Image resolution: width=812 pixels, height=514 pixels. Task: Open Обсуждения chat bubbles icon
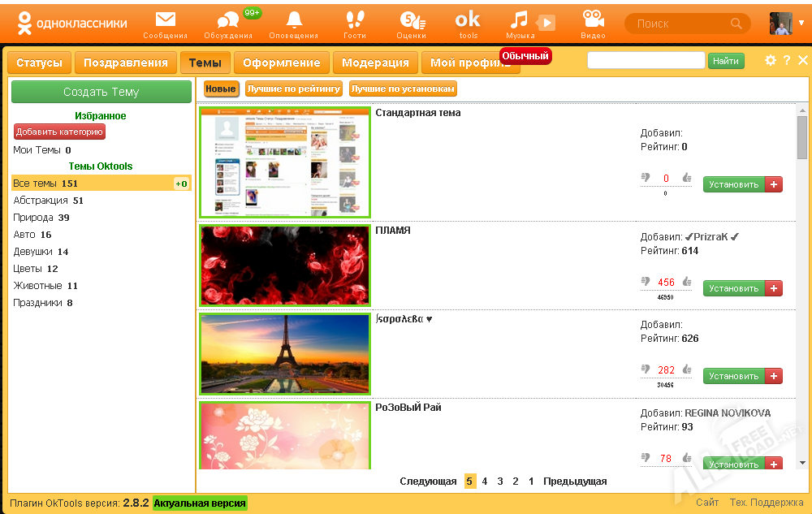coord(229,21)
